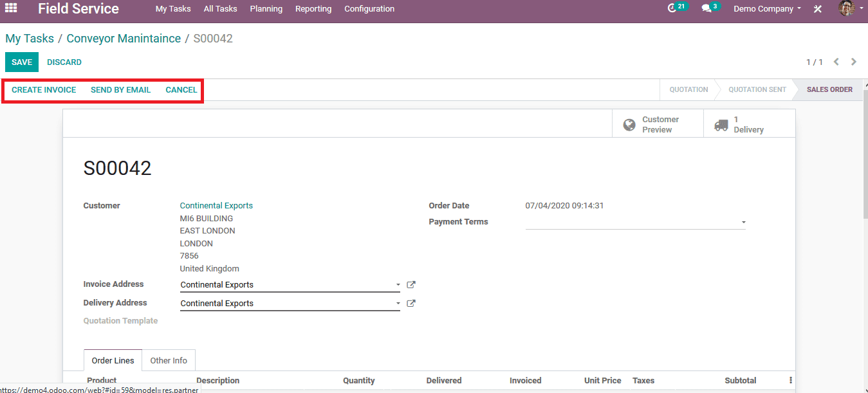This screenshot has height=393, width=868.
Task: Click the Customer Preview globe icon
Action: (x=629, y=125)
